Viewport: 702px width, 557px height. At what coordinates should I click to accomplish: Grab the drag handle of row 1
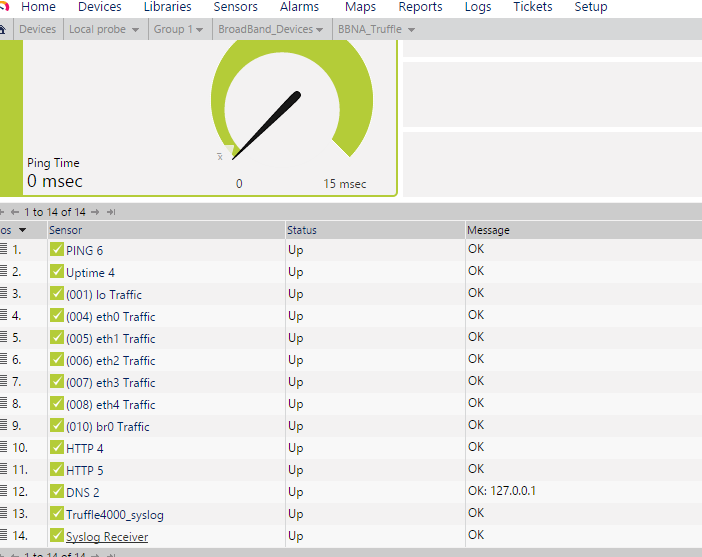(4, 249)
